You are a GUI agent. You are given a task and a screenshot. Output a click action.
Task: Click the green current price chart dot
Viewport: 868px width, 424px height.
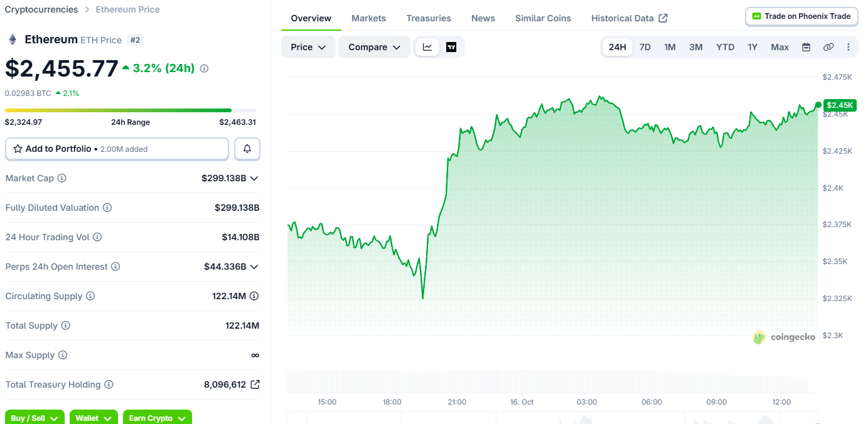pos(818,105)
